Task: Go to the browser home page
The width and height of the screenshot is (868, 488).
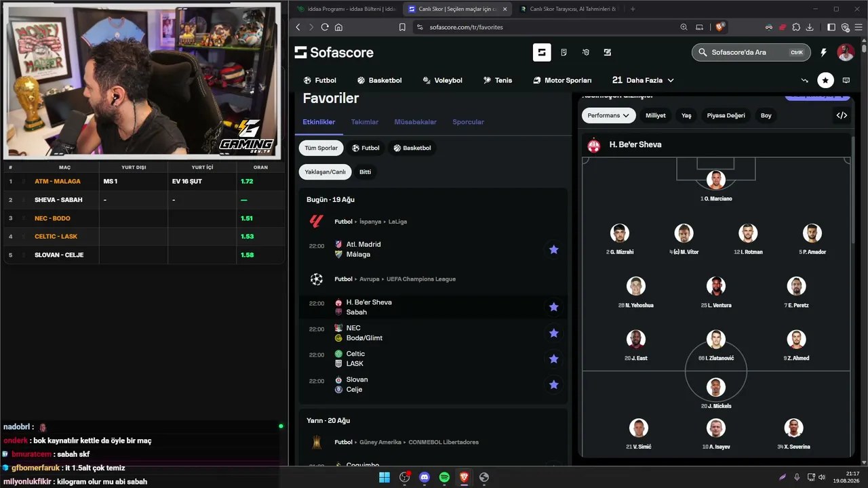Action: 338,27
